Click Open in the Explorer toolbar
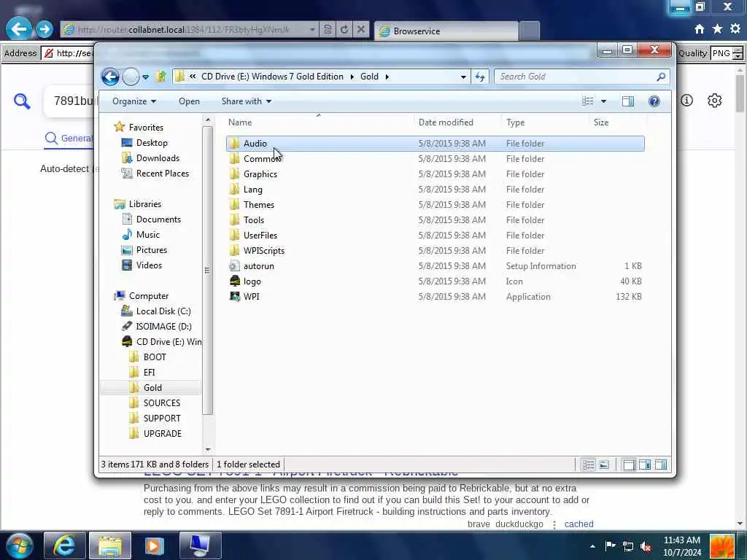 coord(189,101)
